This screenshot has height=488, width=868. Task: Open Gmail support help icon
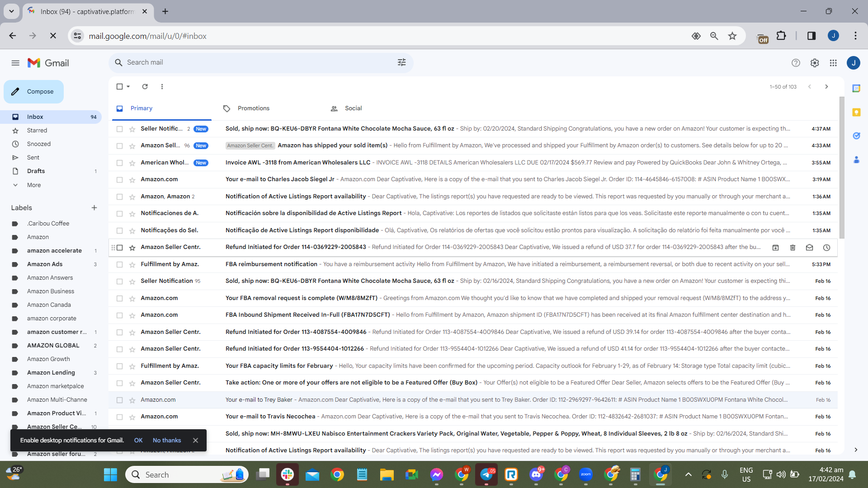tap(796, 63)
